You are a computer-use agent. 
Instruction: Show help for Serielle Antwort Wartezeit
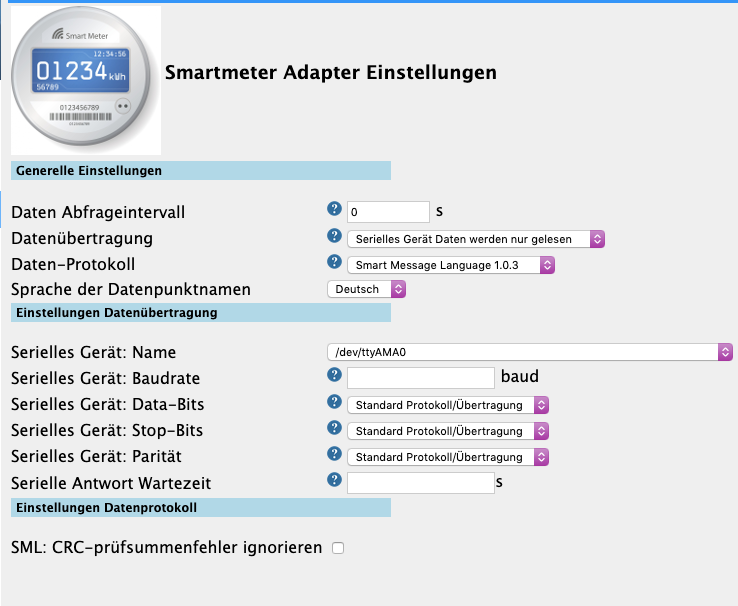tap(334, 480)
